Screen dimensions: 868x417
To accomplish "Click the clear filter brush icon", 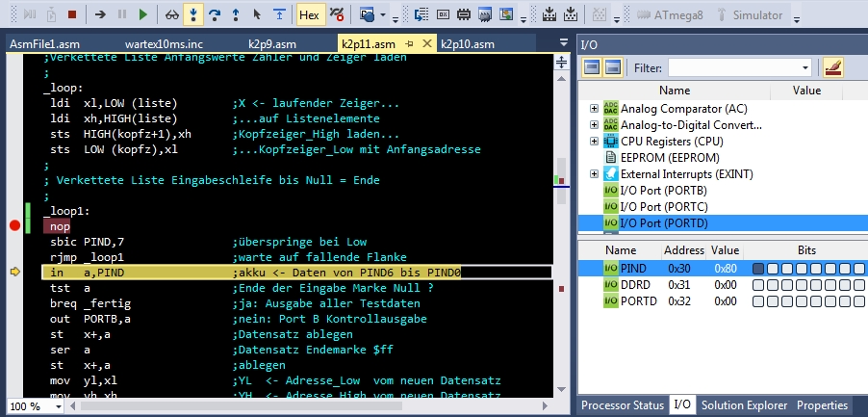I will point(832,67).
